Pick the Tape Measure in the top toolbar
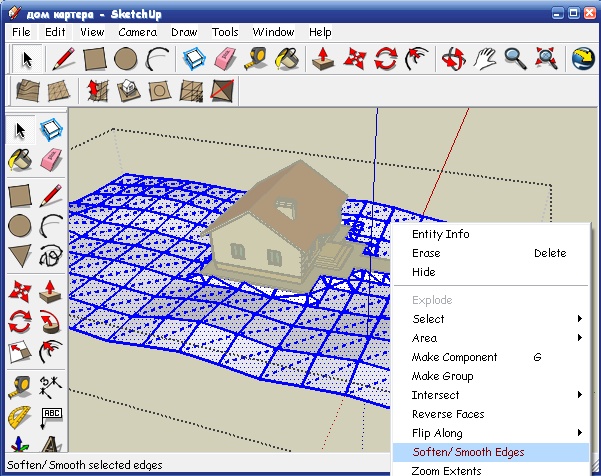 tap(256, 59)
